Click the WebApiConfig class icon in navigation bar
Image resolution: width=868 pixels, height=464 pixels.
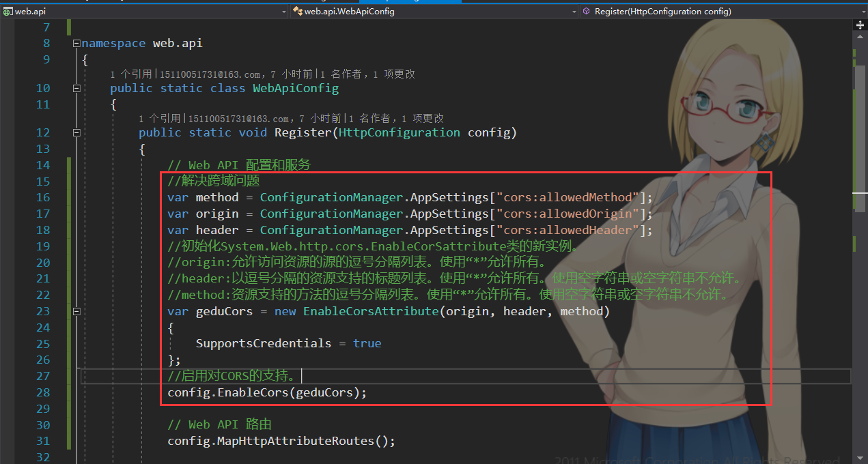(x=298, y=11)
